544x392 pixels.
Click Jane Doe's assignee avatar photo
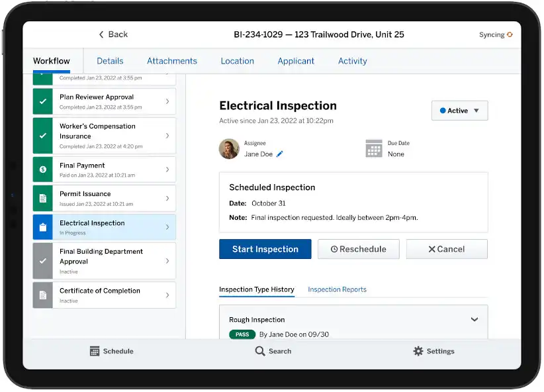[229, 148]
